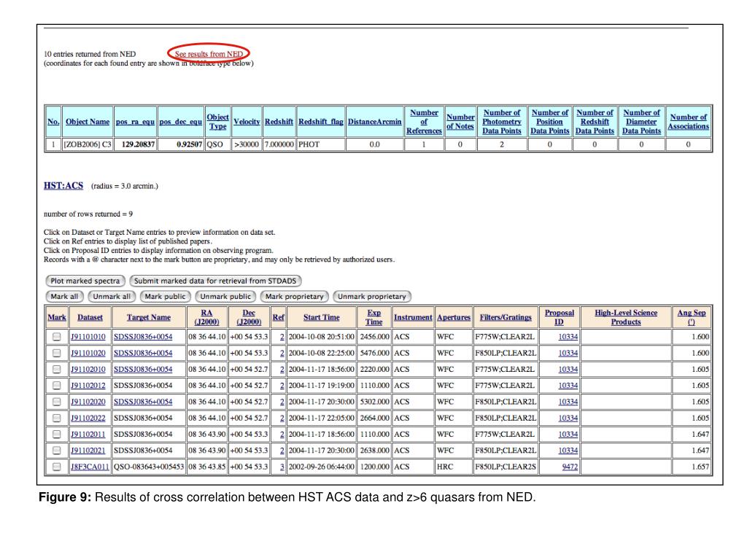Viewport: 747px width, 560px height.
Task: Click the Redshift column header link
Action: click(279, 122)
